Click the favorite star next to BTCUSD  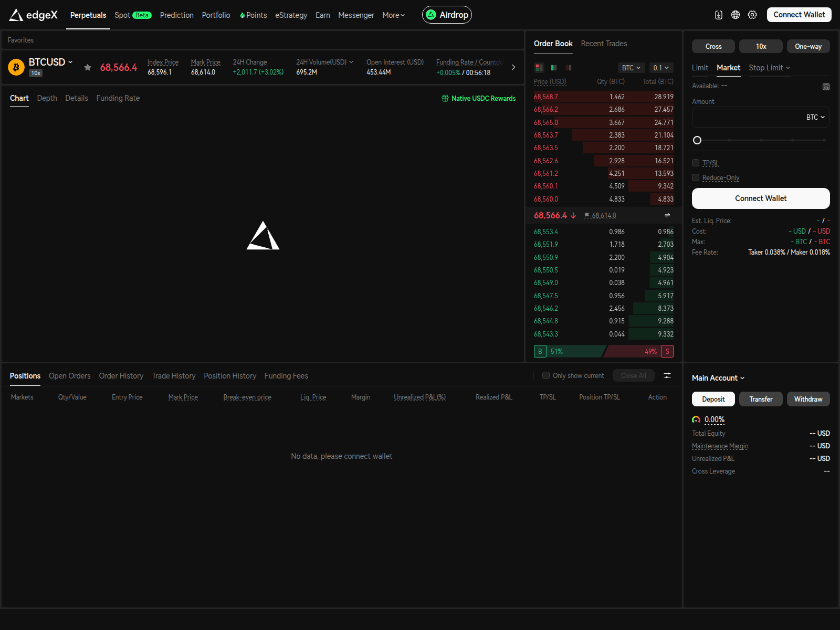coord(88,67)
